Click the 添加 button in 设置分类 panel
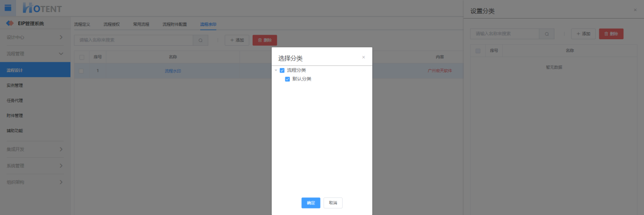This screenshot has height=215, width=644. (x=583, y=34)
